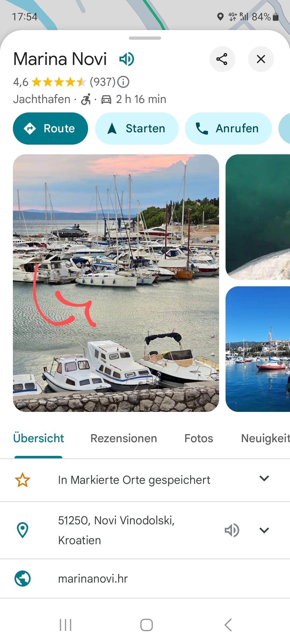Image resolution: width=290 pixels, height=644 pixels.
Task: Open the large marina sunset photo
Action: [116, 283]
